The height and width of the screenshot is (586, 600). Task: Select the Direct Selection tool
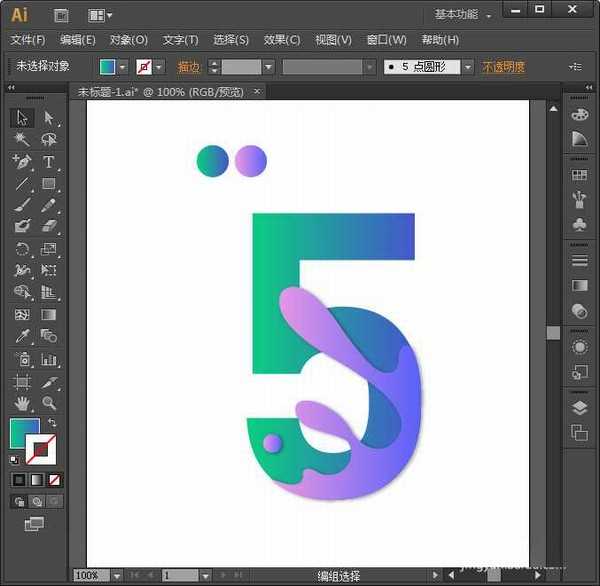tap(48, 118)
